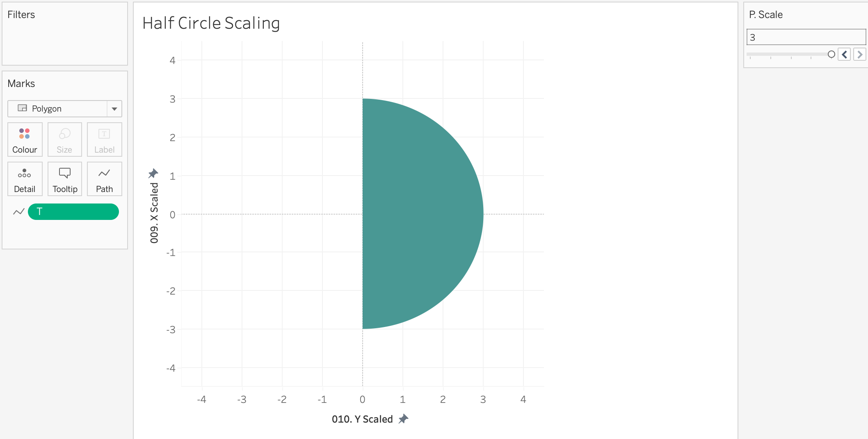Click the Half Circle Scaling title
The image size is (868, 439).
[x=211, y=23]
